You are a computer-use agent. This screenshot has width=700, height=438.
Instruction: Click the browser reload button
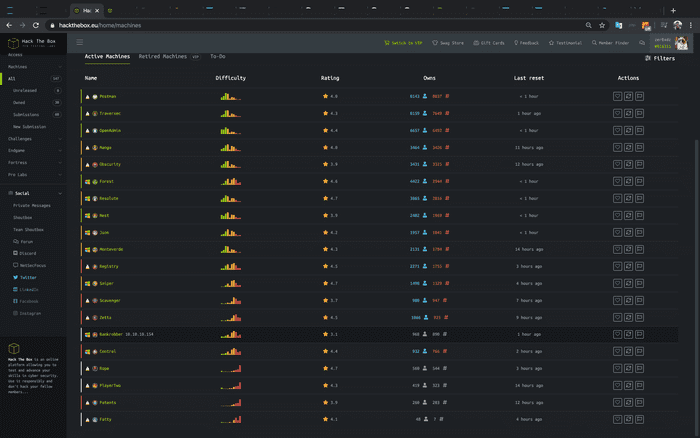pos(37,25)
